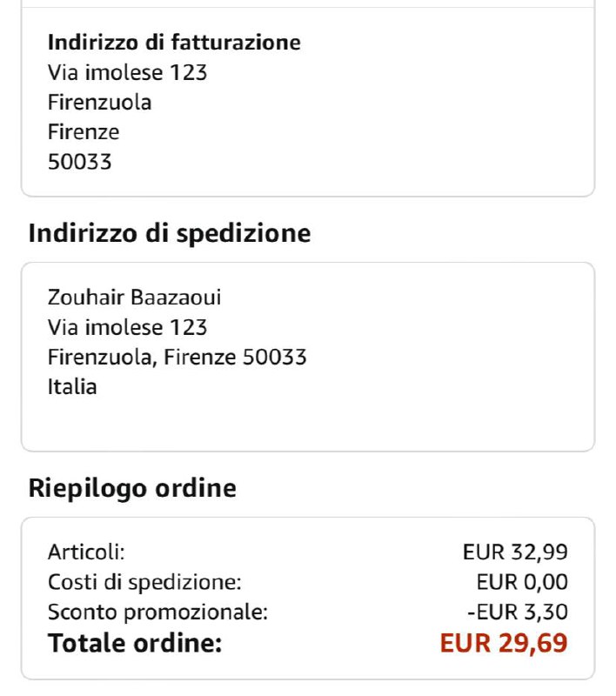The height and width of the screenshot is (696, 616).
Task: Select the items amount EUR 32,99
Action: pos(515,552)
